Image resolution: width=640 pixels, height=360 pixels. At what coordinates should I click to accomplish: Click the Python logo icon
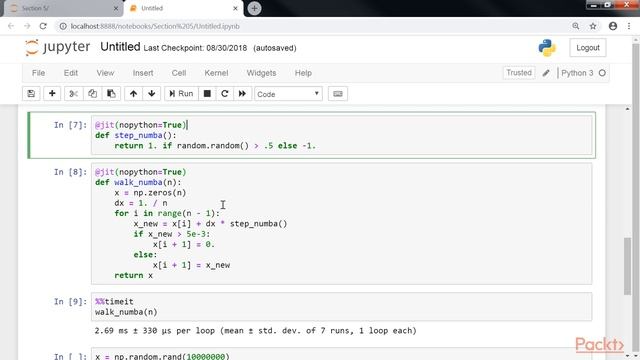coord(547,48)
